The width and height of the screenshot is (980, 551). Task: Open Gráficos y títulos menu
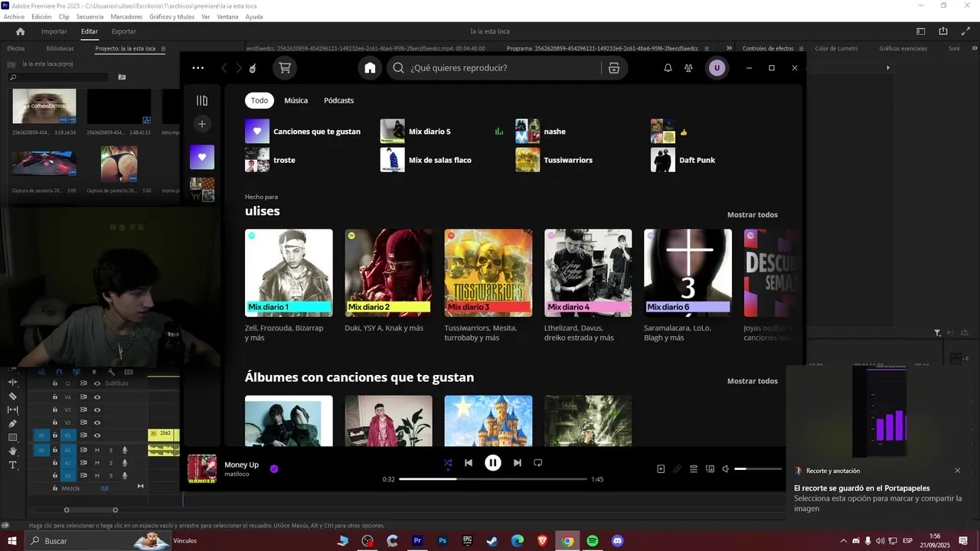[x=171, y=17]
